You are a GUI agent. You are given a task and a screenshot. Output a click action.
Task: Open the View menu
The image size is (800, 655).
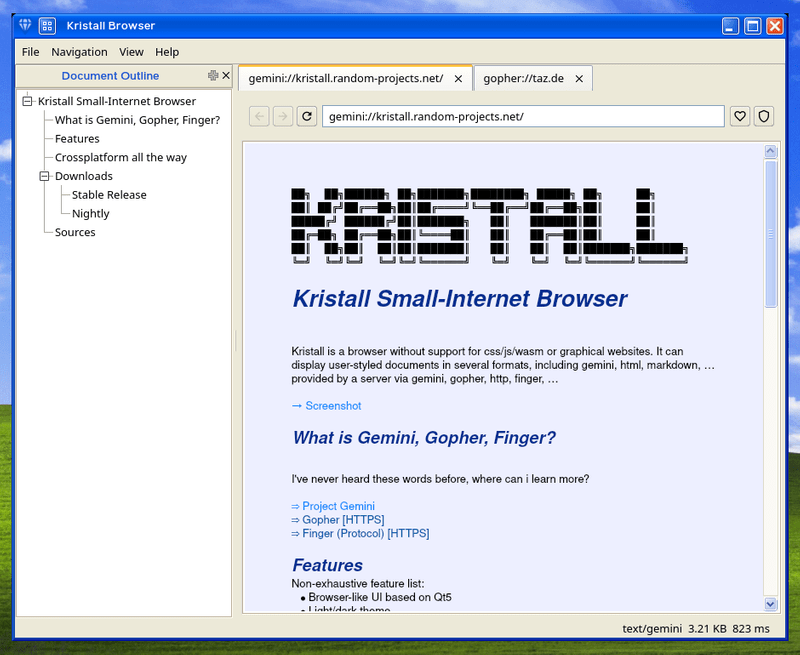tap(131, 52)
